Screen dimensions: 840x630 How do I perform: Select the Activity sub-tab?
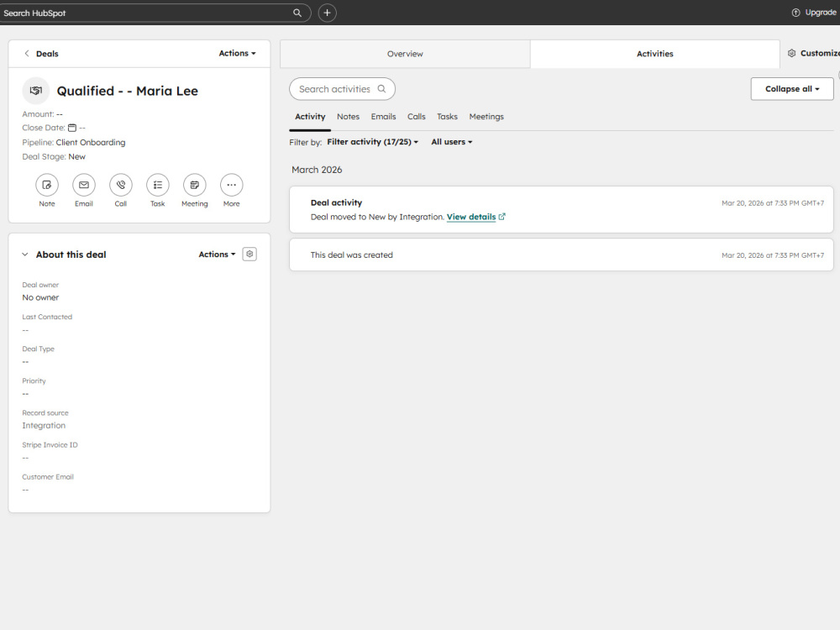click(310, 117)
